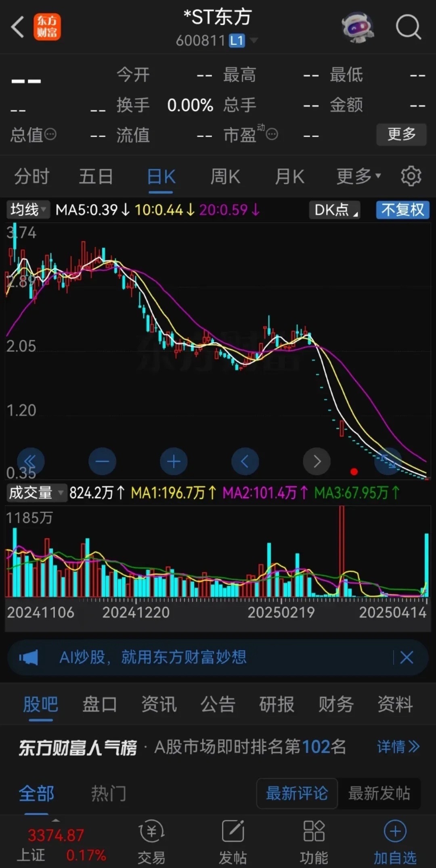The image size is (436, 868).
Task: Tap the 总值 info icon
Action: (x=50, y=134)
